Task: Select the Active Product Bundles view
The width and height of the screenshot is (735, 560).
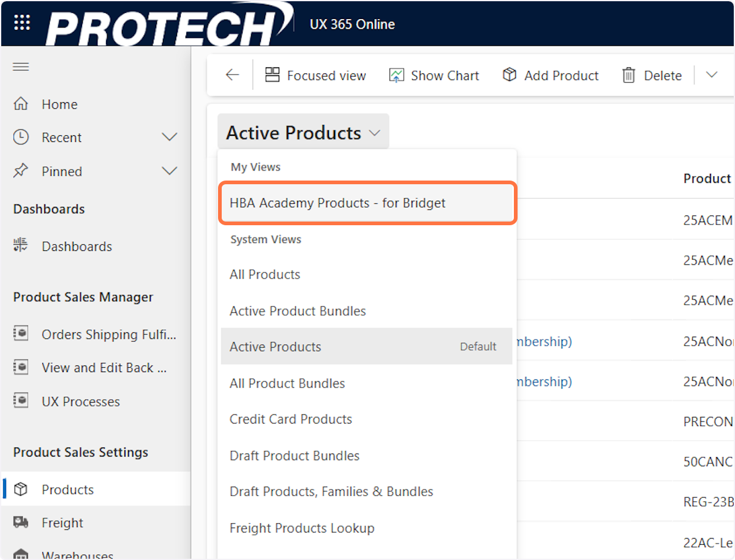Action: [366, 310]
